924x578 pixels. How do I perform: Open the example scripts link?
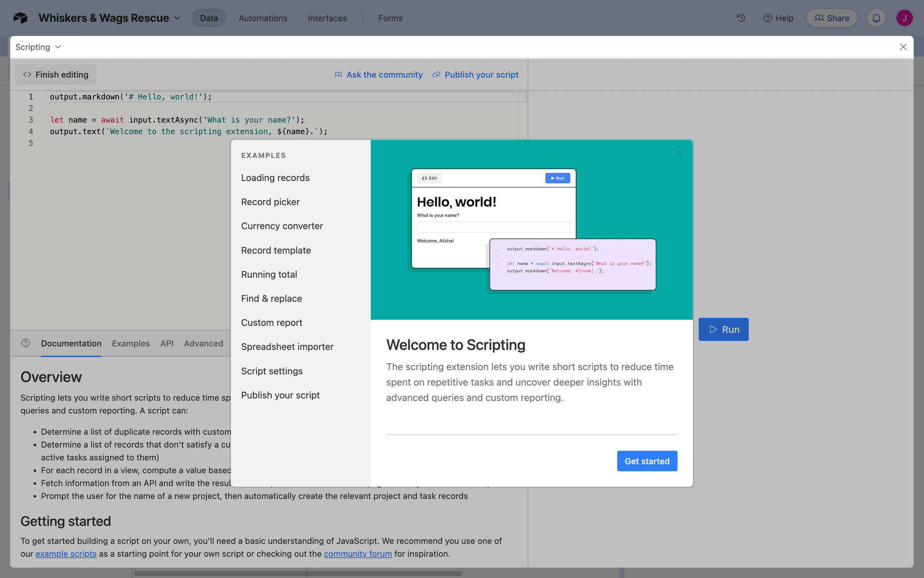66,553
